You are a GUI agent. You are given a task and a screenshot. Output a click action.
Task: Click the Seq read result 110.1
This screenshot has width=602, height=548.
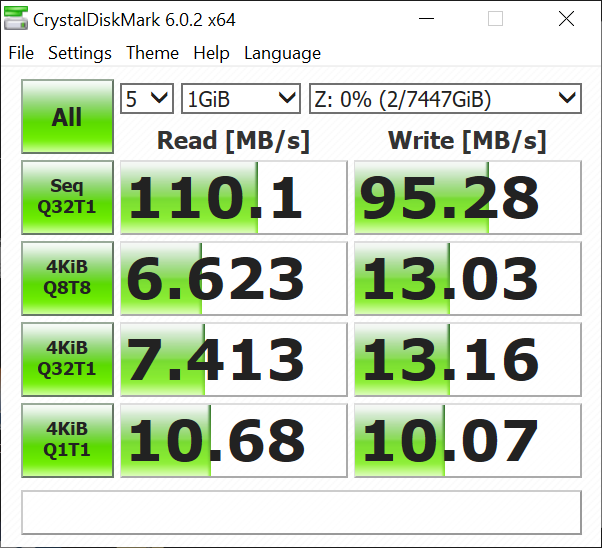(234, 197)
